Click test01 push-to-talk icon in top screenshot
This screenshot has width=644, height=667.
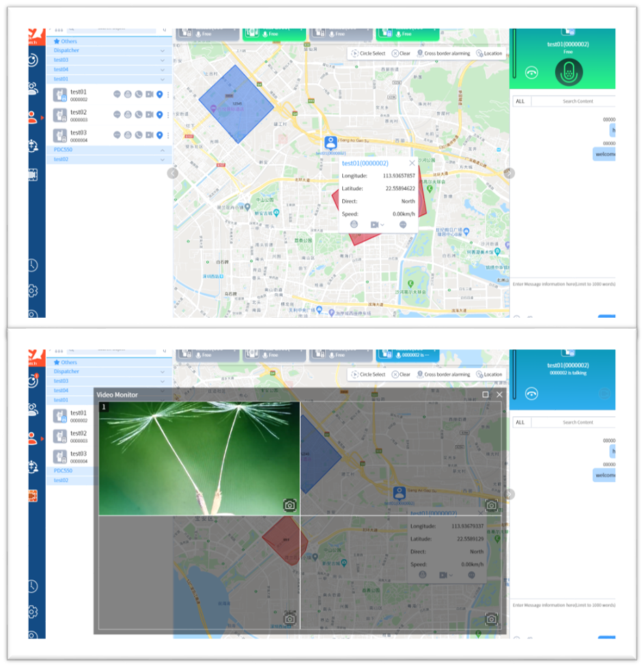128,94
